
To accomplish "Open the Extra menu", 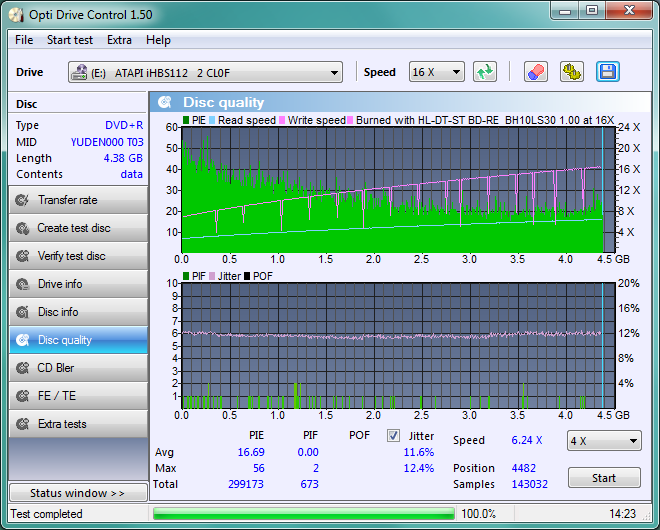I will tap(119, 40).
